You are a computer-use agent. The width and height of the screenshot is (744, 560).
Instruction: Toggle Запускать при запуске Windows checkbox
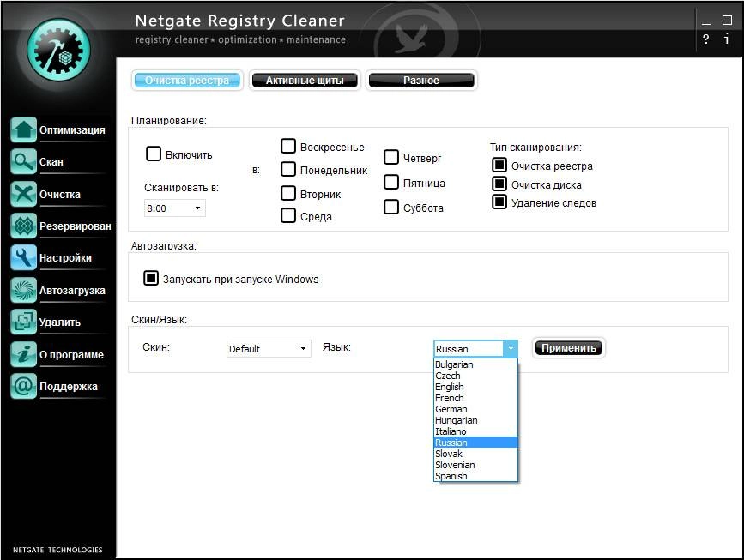coord(151,278)
